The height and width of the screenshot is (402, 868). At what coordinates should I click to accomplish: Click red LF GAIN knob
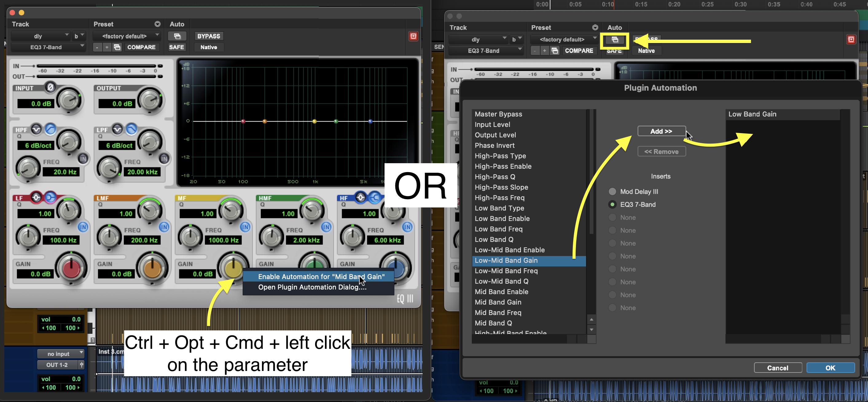71,269
